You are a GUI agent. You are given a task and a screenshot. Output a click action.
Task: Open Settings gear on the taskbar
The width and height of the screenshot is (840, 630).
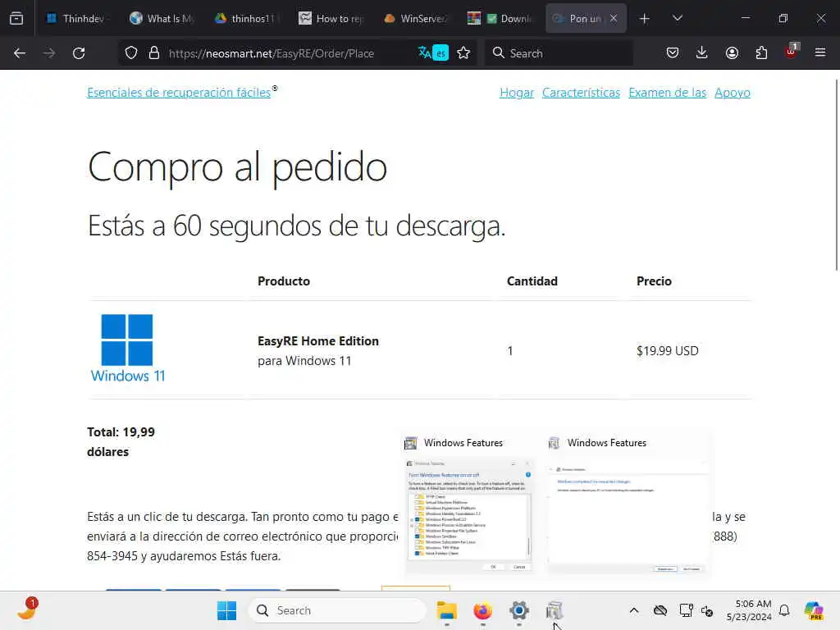[518, 610]
